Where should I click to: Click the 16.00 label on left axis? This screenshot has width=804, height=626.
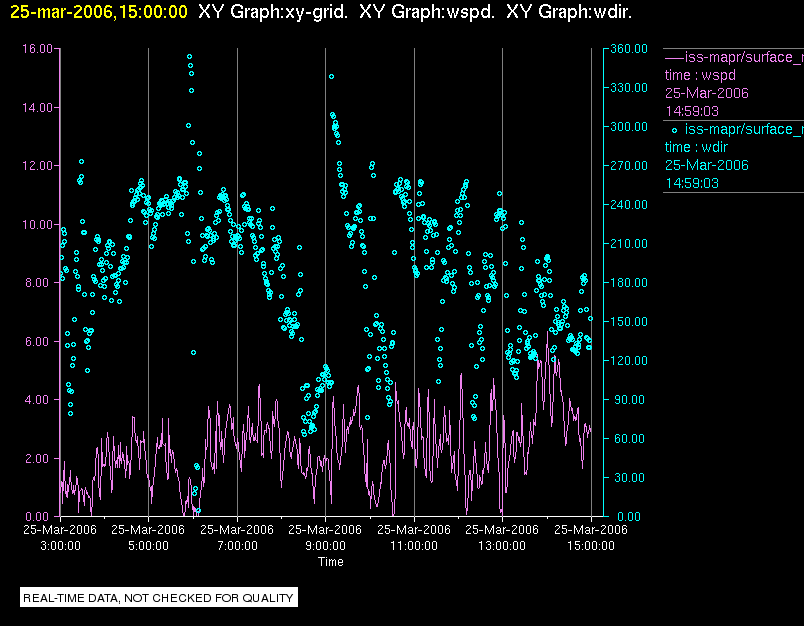(37, 49)
